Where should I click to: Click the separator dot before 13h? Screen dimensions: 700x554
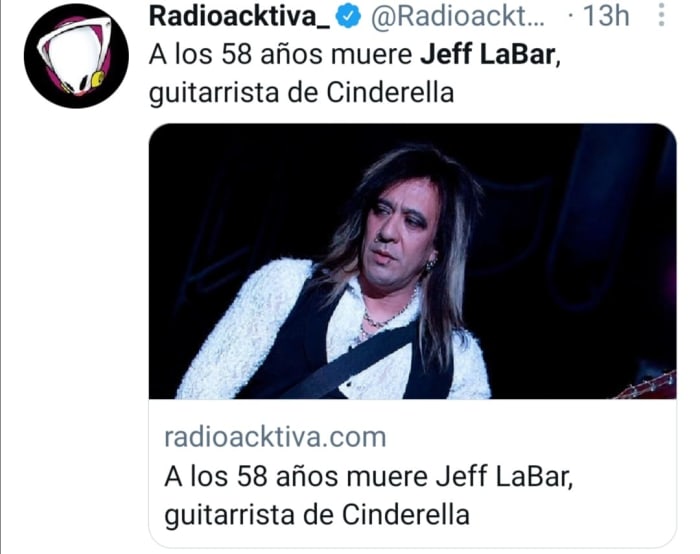coord(570,16)
